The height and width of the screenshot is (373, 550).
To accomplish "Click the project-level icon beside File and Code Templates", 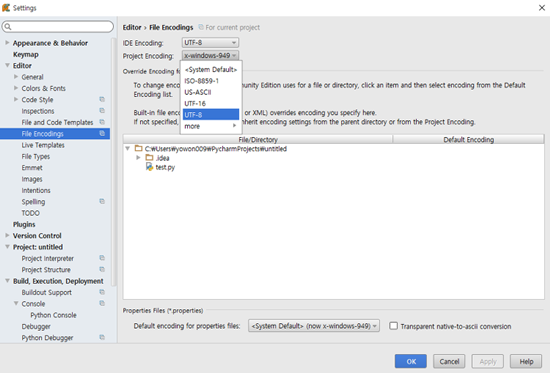I will point(102,122).
